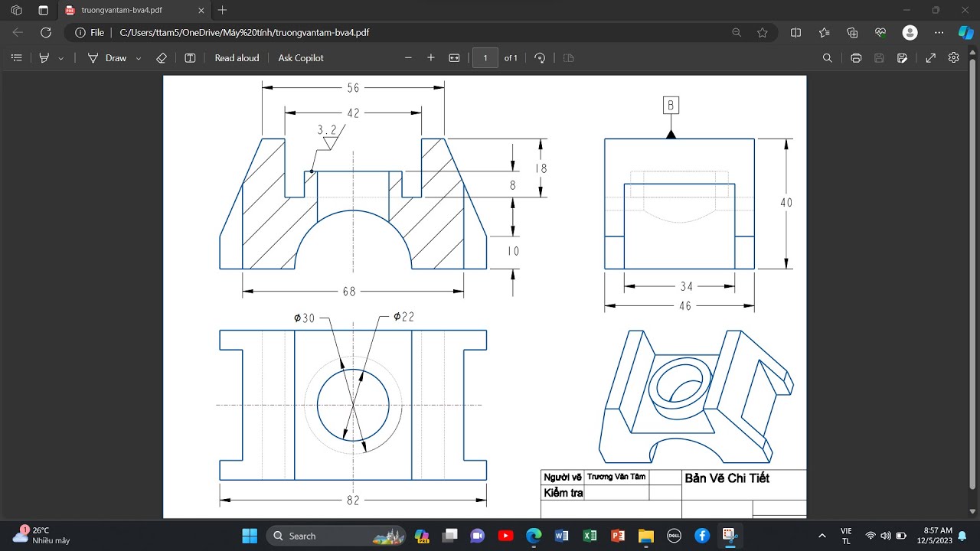This screenshot has height=551, width=980.
Task: Open the PDF table of contents panel
Action: pos(17,58)
